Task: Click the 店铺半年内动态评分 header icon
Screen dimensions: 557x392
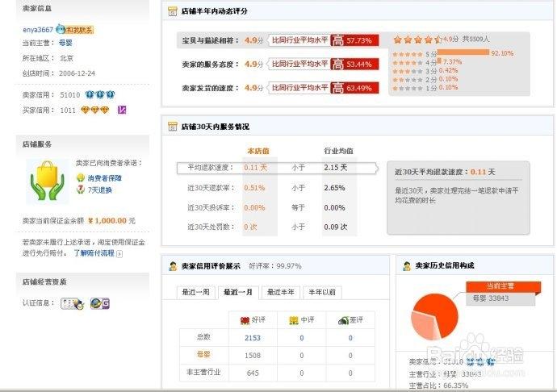Action: (x=172, y=11)
